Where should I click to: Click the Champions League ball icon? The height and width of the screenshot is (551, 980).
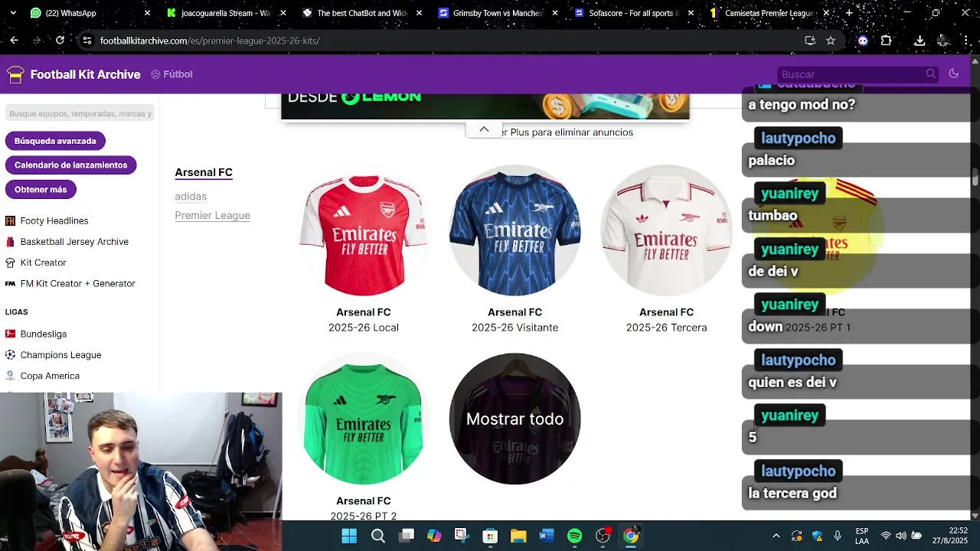point(10,355)
